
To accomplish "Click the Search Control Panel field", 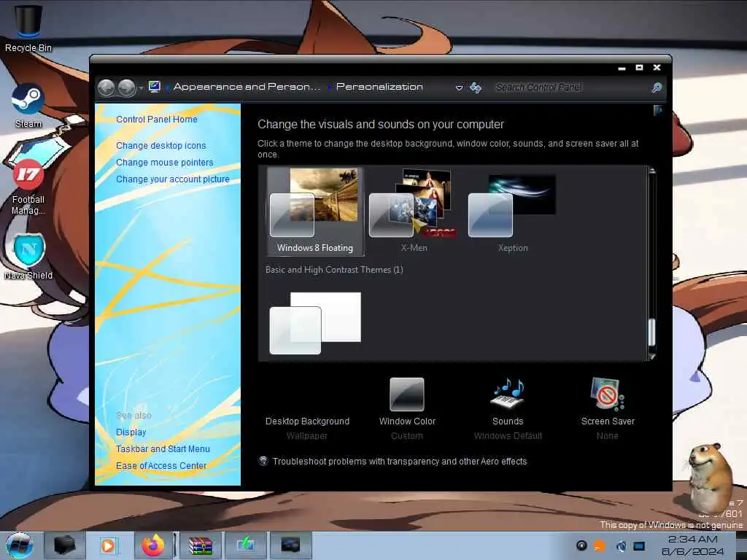I will 569,87.
